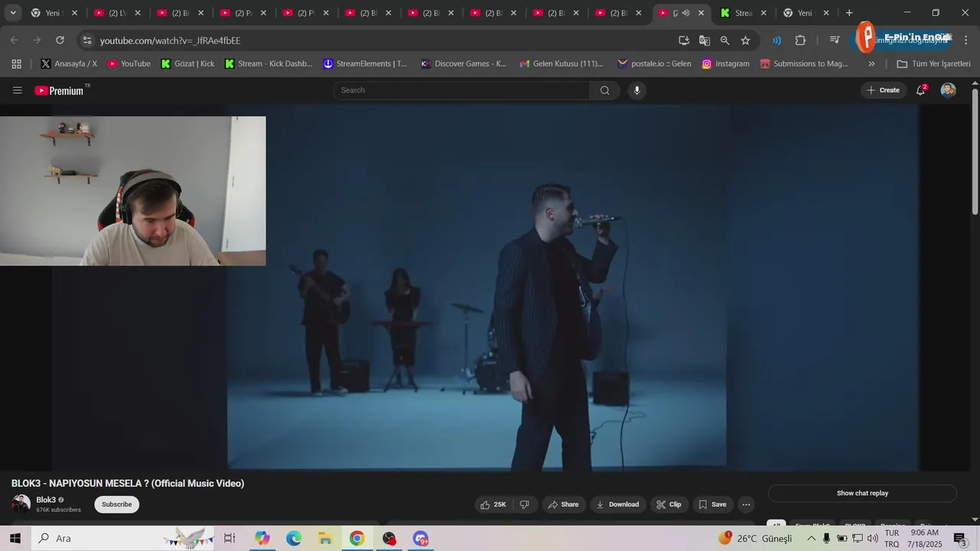
Task: View site information icon in address bar
Action: (87, 40)
